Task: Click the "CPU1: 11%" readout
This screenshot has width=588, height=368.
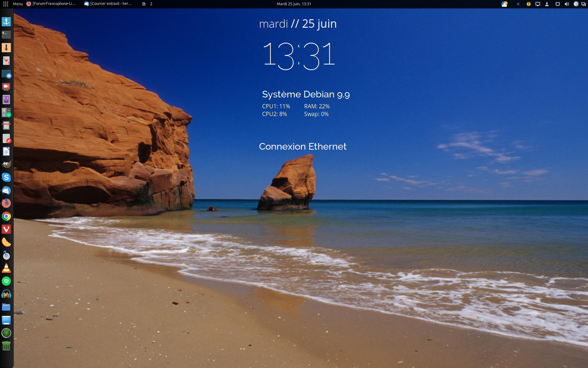Action: (276, 106)
